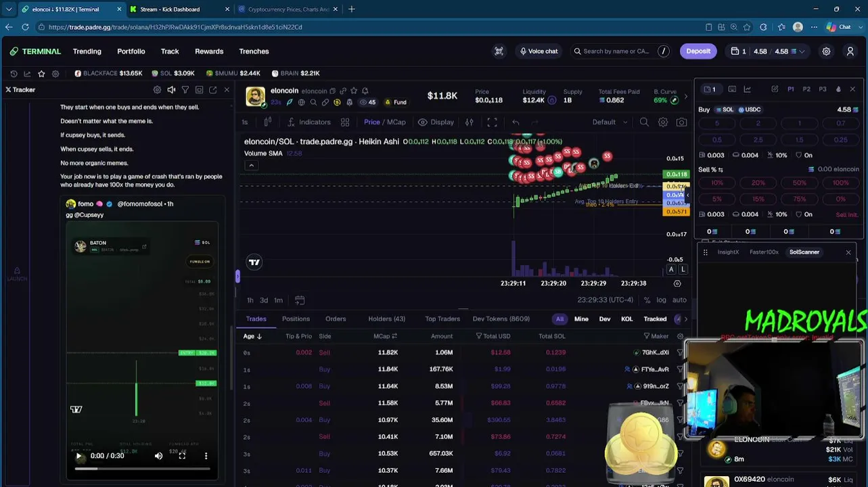Sell 50% of eloncoin
This screenshot has width=868, height=487.
point(800,183)
